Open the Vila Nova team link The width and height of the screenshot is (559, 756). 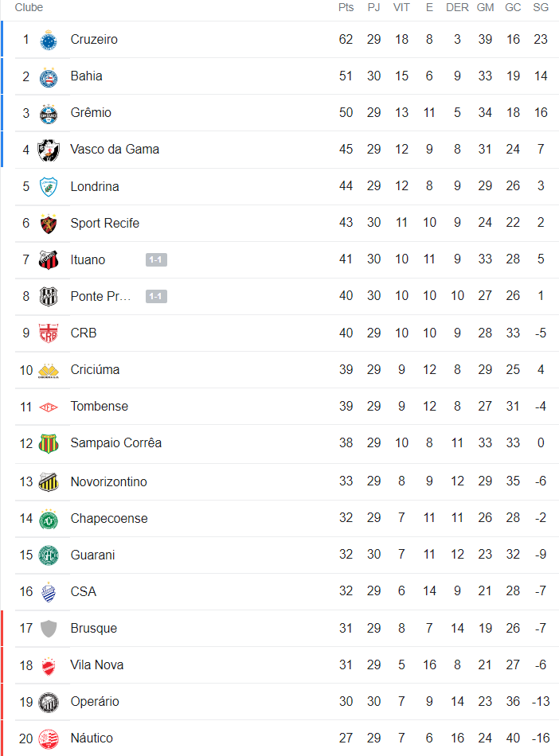pos(97,665)
